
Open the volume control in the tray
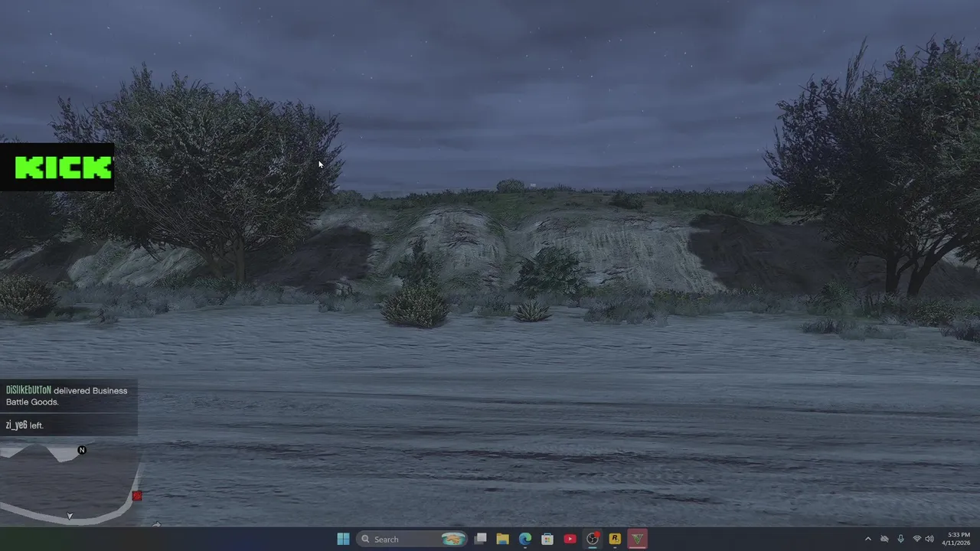[930, 539]
